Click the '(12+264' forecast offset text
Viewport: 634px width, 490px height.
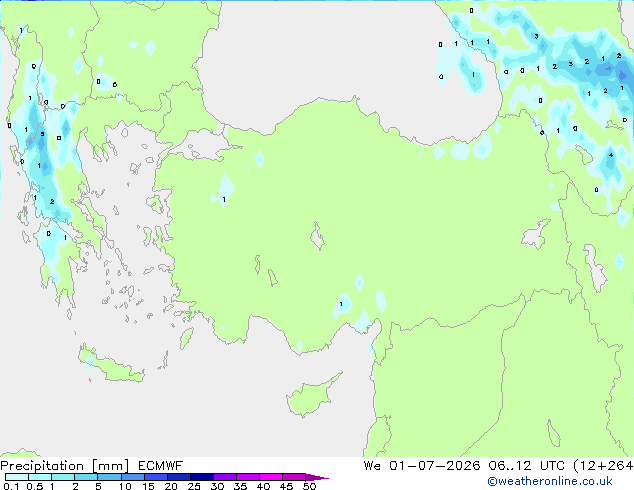603,466
